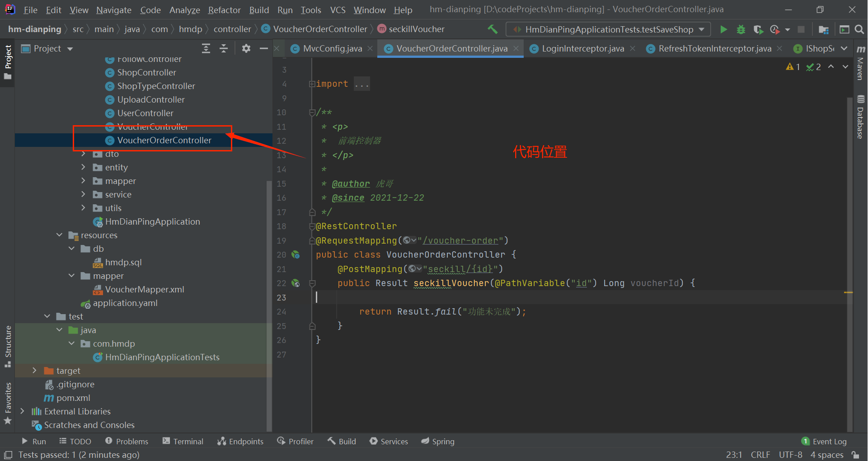The image size is (868, 461).
Task: Open Project view mode dropdown
Action: click(x=70, y=49)
